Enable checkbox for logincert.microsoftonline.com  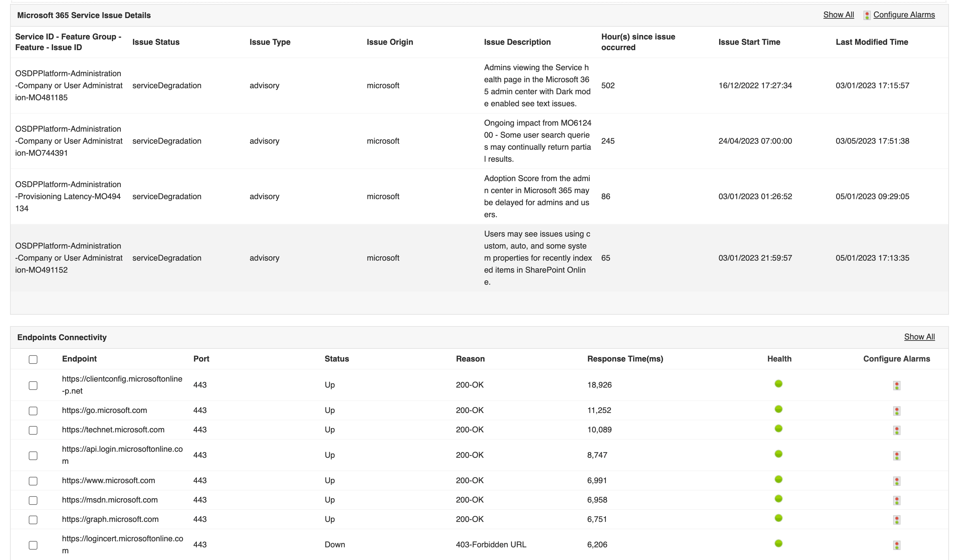pos(33,545)
